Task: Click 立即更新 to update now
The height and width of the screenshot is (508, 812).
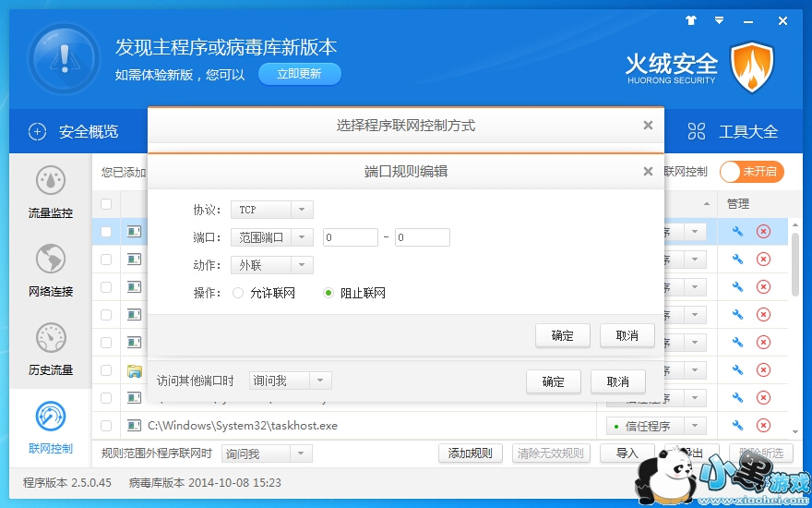Action: (x=299, y=74)
